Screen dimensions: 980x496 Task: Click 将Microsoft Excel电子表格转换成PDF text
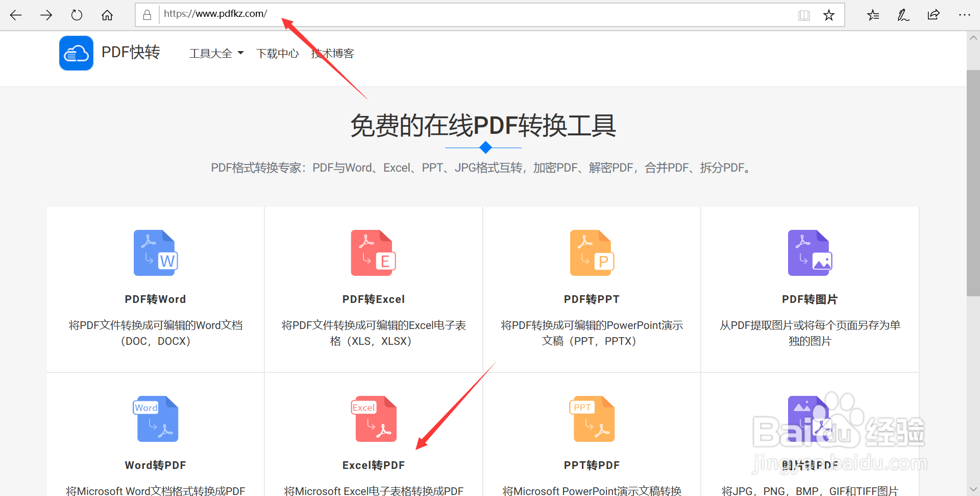click(374, 491)
